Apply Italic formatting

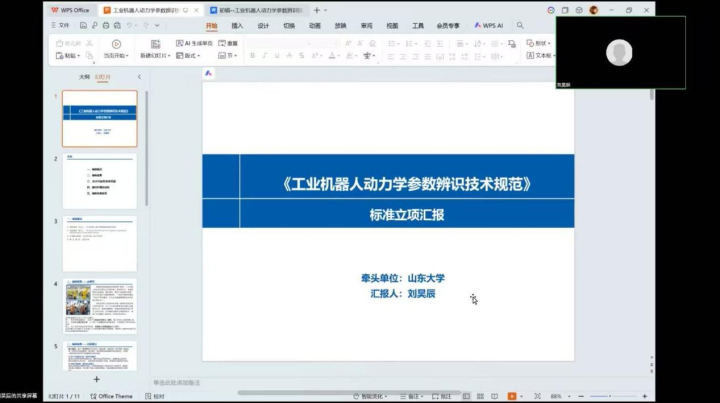pos(264,56)
